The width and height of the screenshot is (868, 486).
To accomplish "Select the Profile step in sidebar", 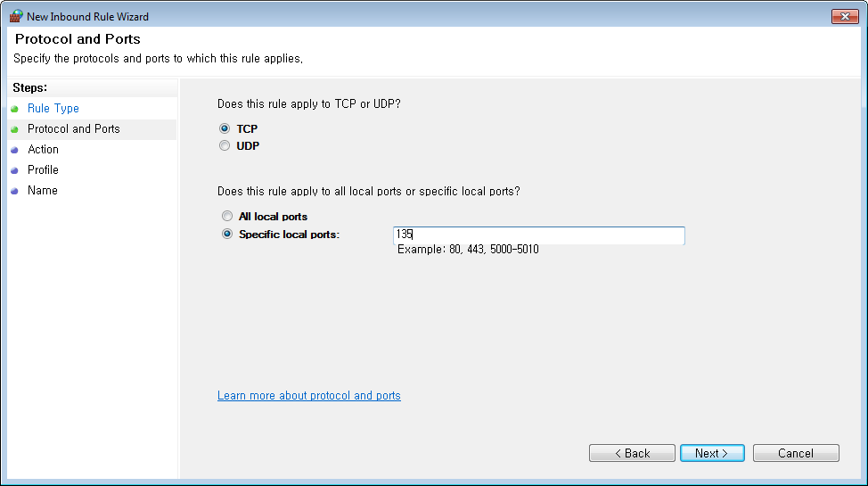I will coord(43,169).
